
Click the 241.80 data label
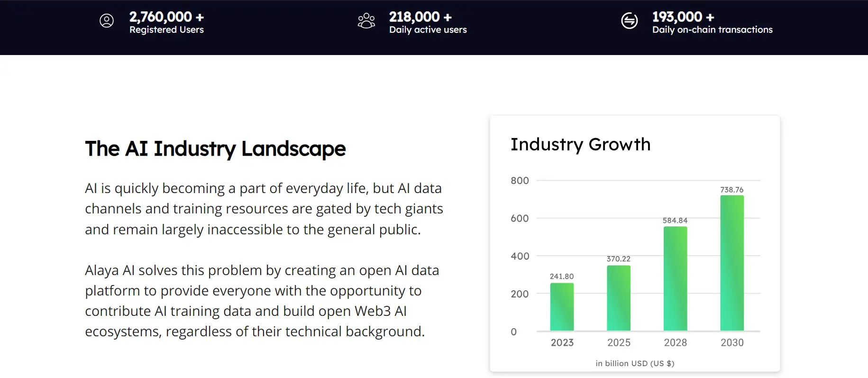tap(562, 277)
